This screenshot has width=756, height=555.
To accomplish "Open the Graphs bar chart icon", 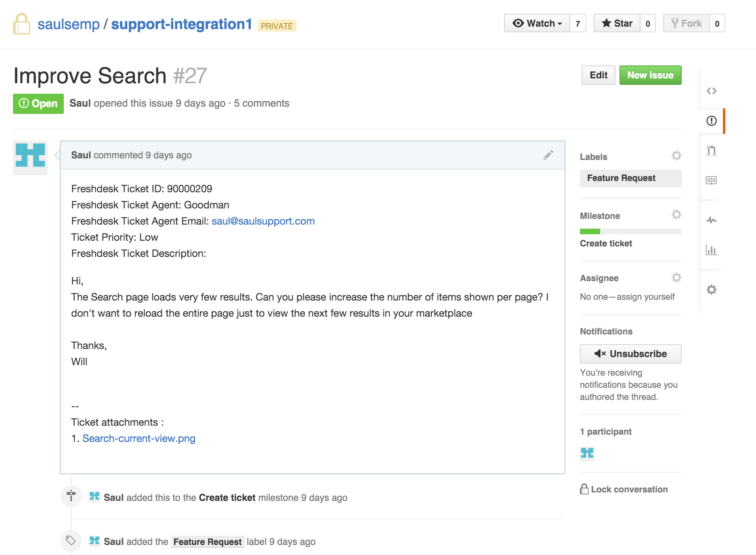I will 711,250.
